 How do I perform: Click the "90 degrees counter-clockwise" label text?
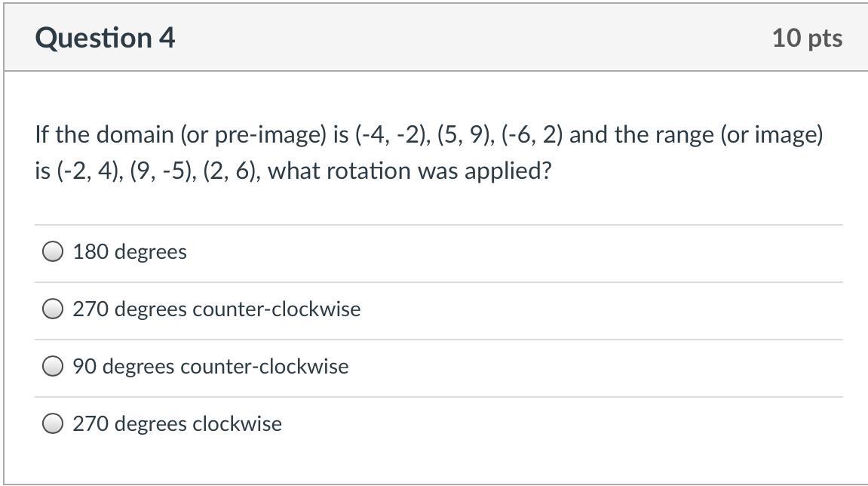[x=210, y=367]
